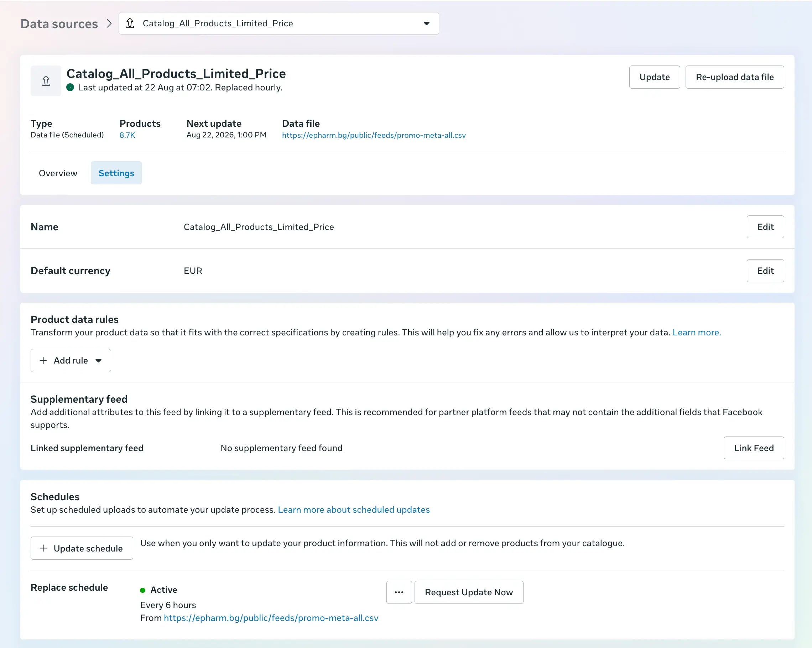Open Learn more link in Product data rules

696,333
